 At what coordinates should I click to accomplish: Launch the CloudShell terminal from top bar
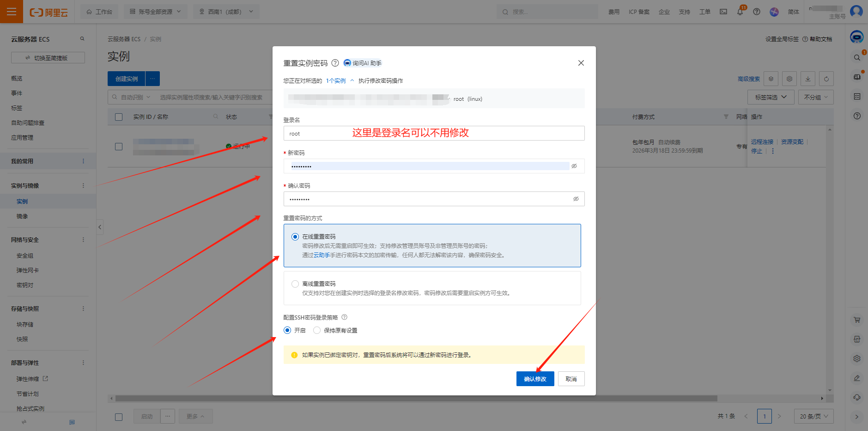pos(723,12)
